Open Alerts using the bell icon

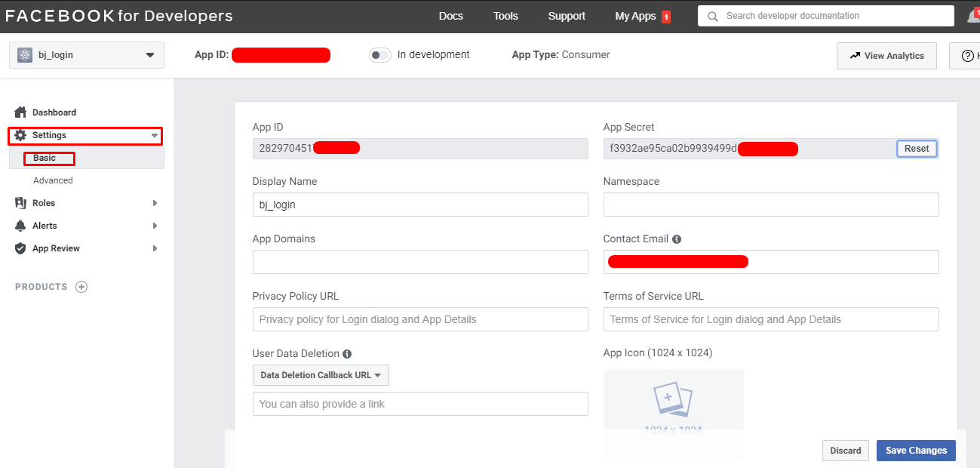tap(20, 225)
